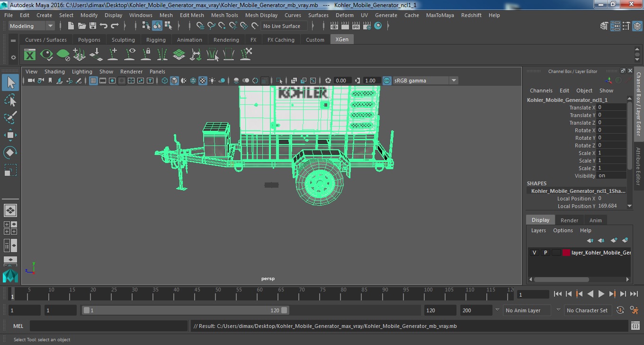Open the Edit Mesh menu
Screen dimensions: 644x345
pos(192,15)
